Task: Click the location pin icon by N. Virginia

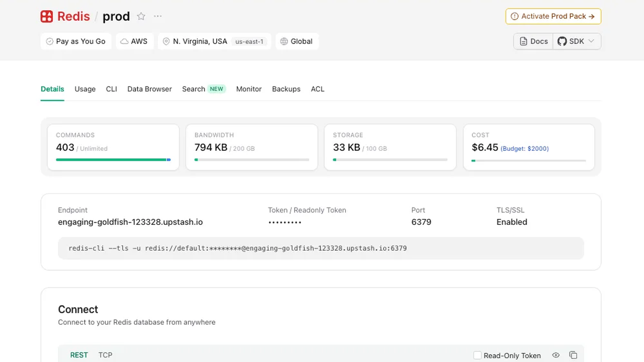Action: [x=167, y=41]
